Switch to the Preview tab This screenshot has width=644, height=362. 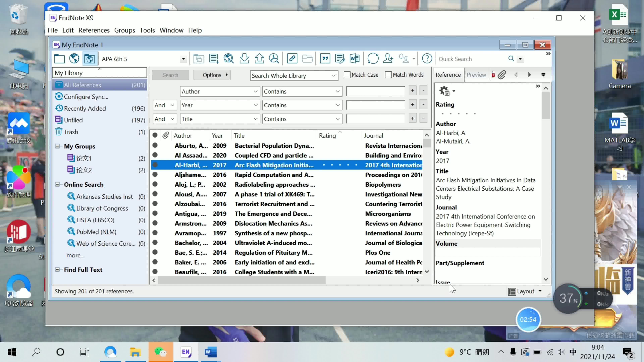[x=476, y=75]
